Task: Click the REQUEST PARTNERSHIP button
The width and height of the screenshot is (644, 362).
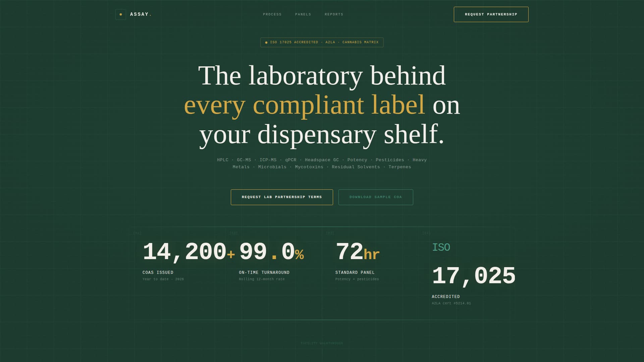Action: pyautogui.click(x=491, y=14)
